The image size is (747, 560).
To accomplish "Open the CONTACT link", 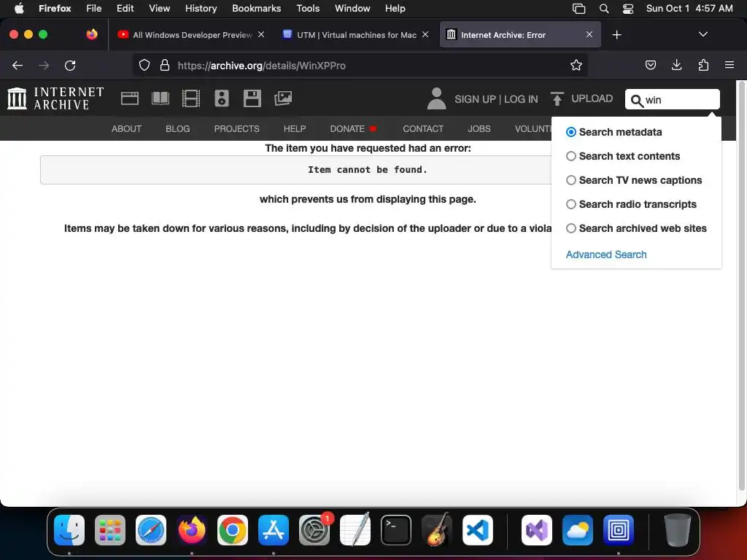I will 423,128.
